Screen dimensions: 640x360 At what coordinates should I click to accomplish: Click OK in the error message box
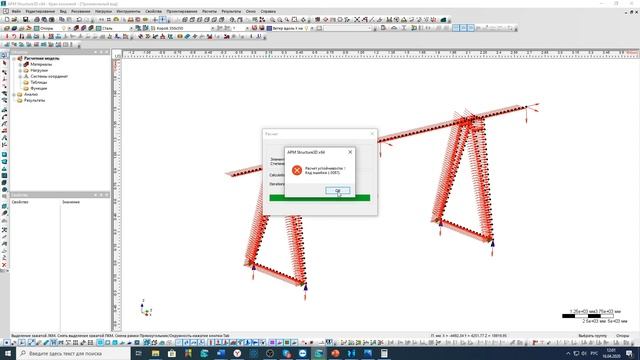338,191
